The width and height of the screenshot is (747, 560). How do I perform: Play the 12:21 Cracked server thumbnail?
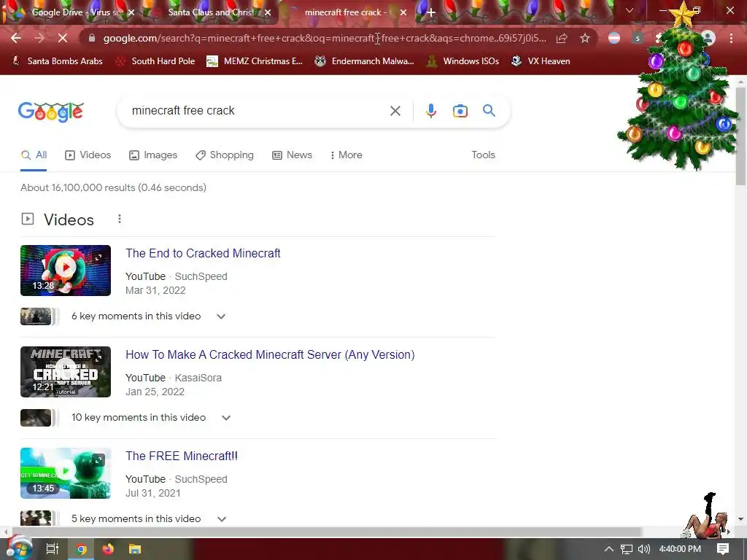pos(66,372)
